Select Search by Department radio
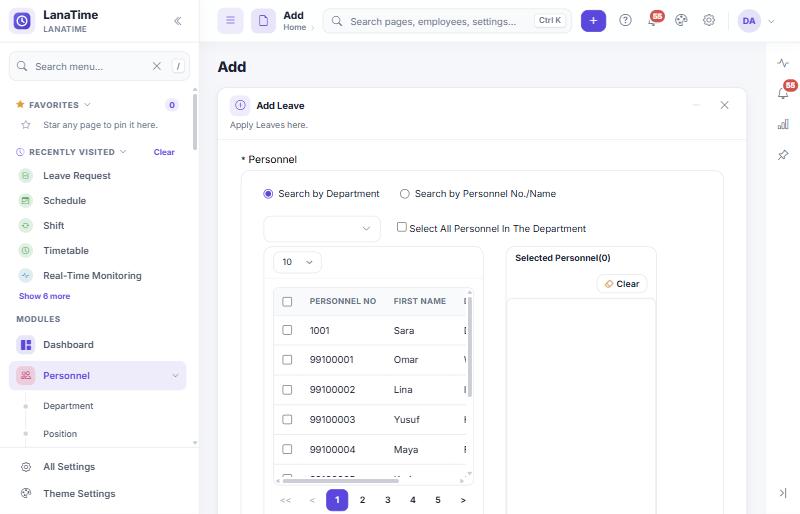Viewport: 800px width, 514px height. 268,194
